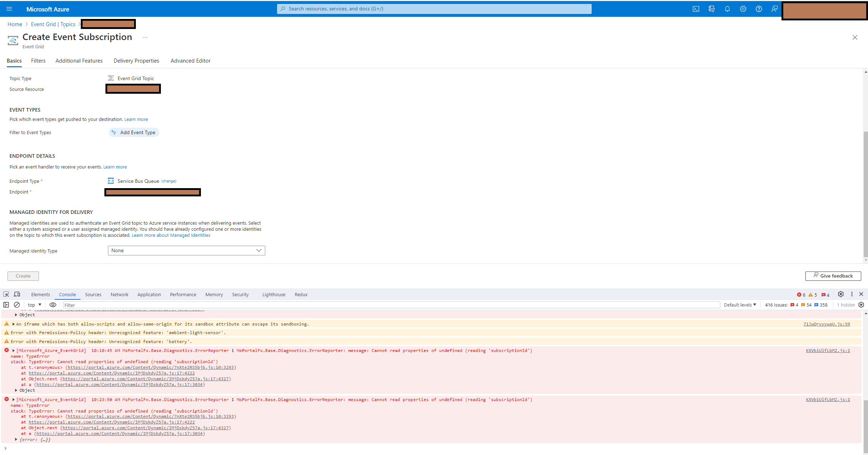Switch DevTools to the Network tab
This screenshot has width=868, height=455.
point(119,295)
